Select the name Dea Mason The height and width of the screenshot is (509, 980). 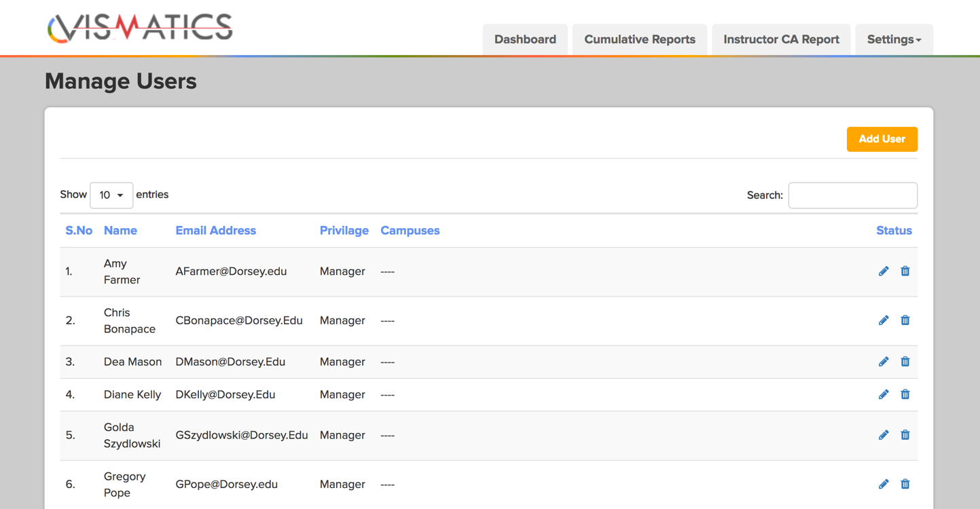point(132,362)
